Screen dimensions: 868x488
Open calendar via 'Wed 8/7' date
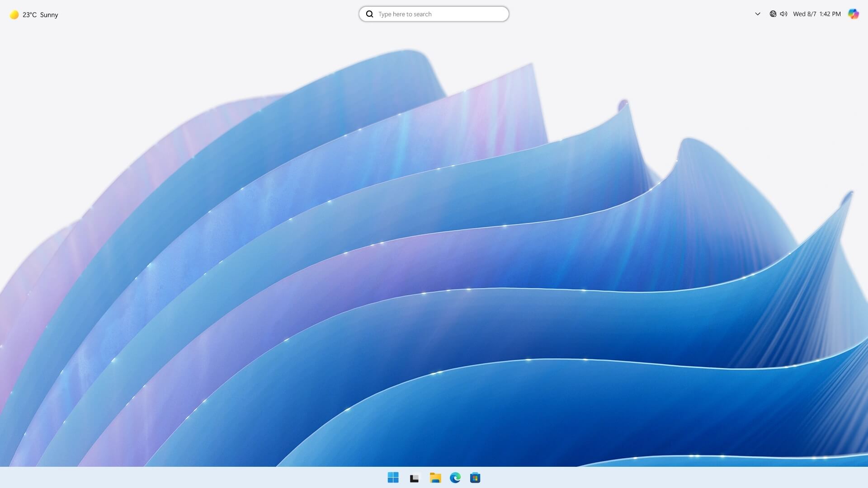click(804, 14)
